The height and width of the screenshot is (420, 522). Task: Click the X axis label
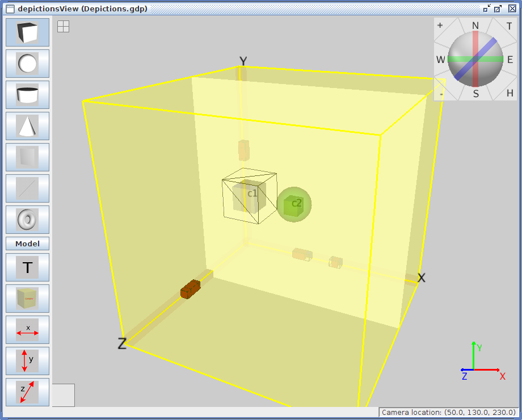[422, 278]
